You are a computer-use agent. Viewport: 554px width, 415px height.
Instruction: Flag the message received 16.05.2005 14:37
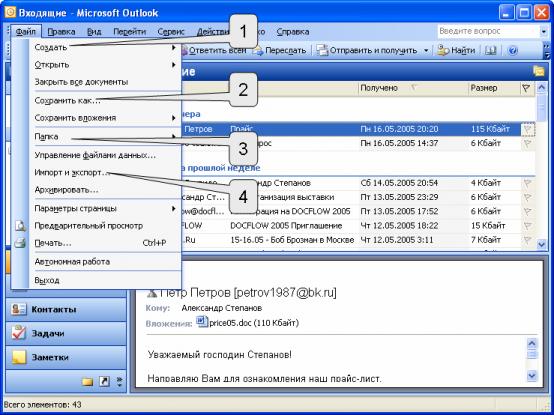pyautogui.click(x=528, y=143)
